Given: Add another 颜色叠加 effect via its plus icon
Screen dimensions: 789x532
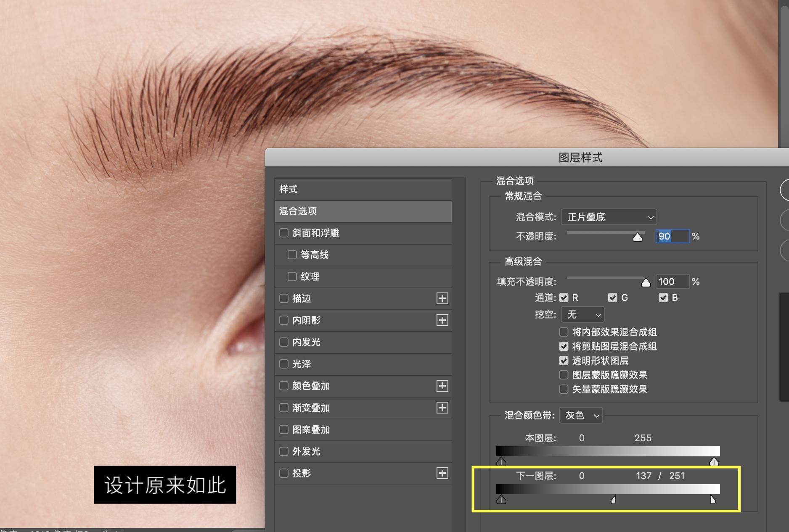Looking at the screenshot, I should (442, 386).
